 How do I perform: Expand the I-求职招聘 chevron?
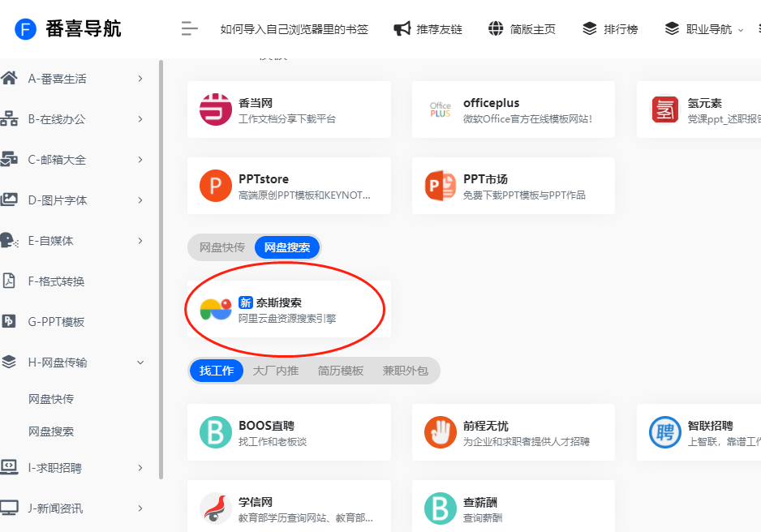click(140, 468)
